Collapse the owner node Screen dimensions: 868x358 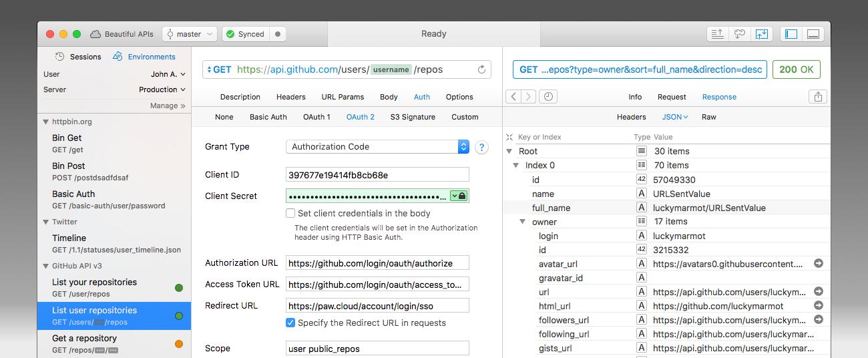523,222
